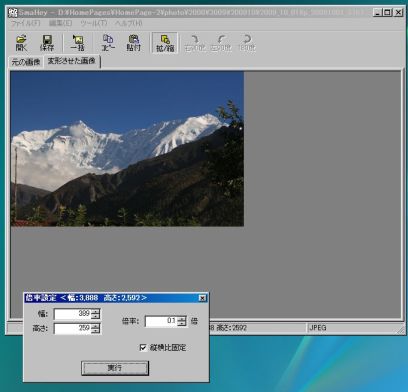Click the 倍率 scale factor spinner arrows
The image size is (408, 392).
point(182,321)
